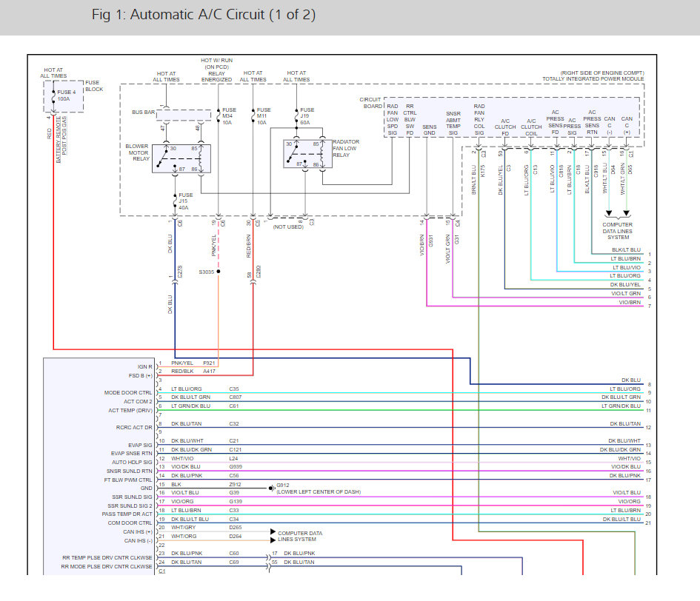Click the 'C280' connector label
The image size is (700, 601).
click(259, 272)
